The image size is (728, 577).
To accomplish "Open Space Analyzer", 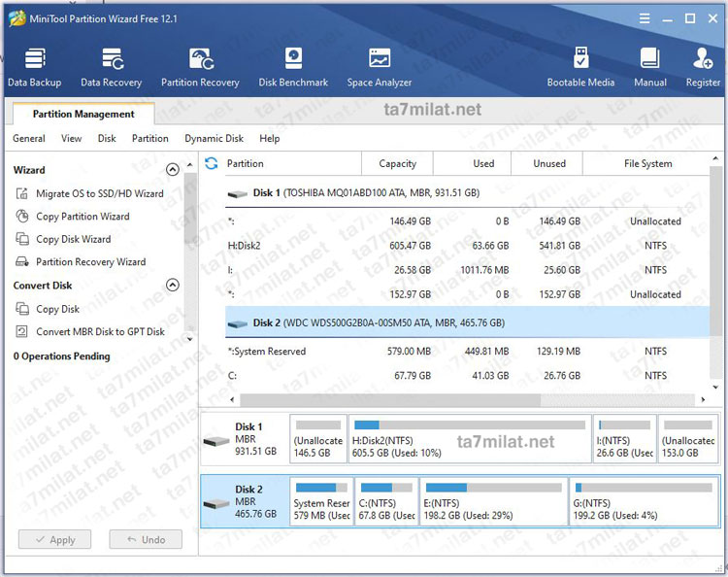I will point(379,67).
